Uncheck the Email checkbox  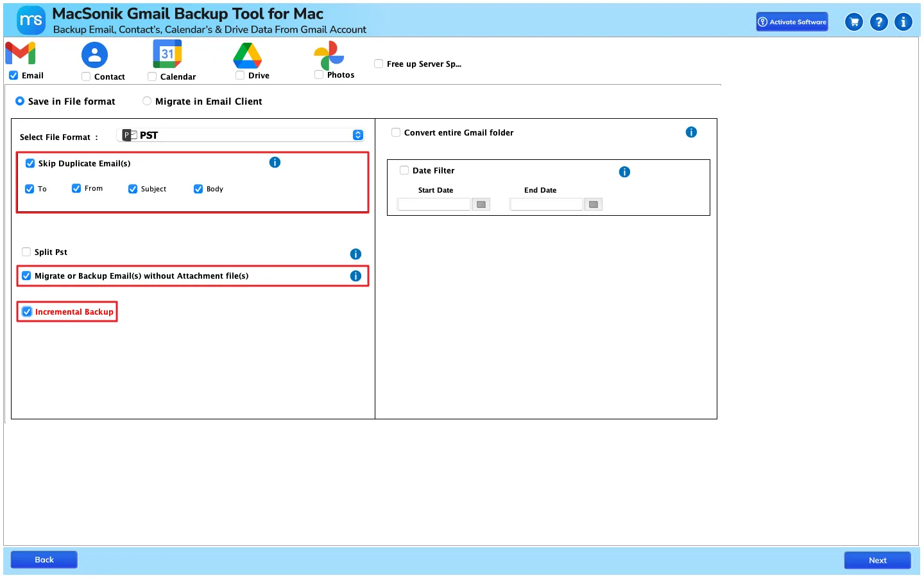point(13,76)
